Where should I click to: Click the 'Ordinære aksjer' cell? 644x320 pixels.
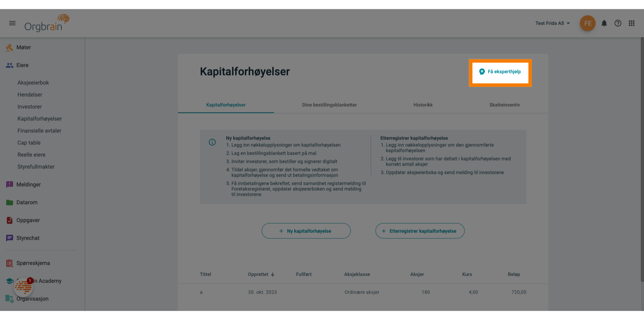point(362,292)
